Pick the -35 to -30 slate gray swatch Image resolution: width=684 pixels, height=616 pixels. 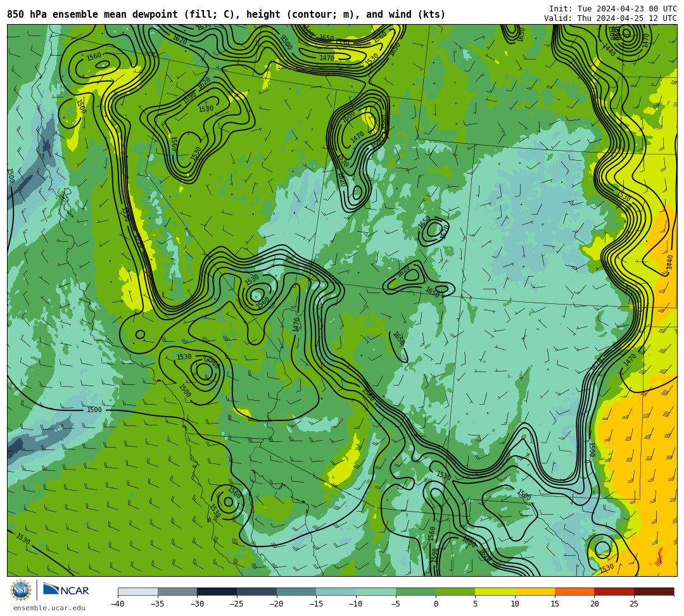coord(177,591)
